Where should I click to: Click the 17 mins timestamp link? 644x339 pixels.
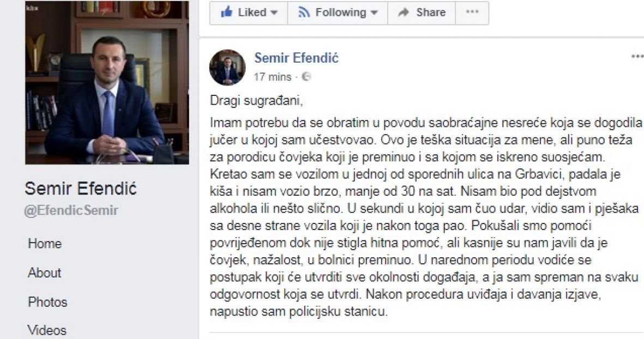(x=272, y=77)
